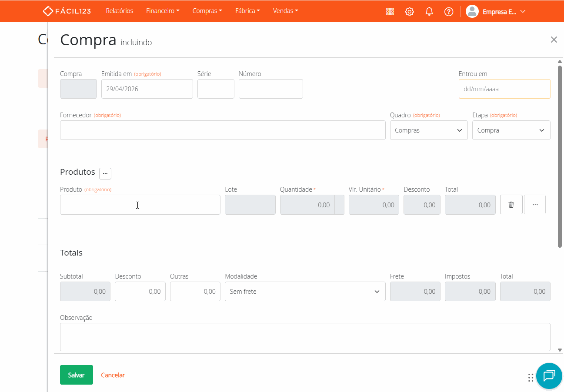Save the purchase with Salvar

pos(77,375)
